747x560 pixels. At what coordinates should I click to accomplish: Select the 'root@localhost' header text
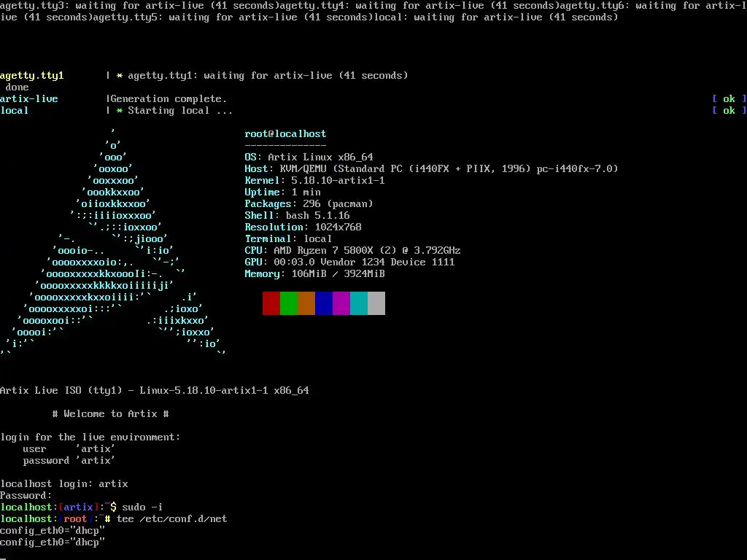click(x=285, y=134)
